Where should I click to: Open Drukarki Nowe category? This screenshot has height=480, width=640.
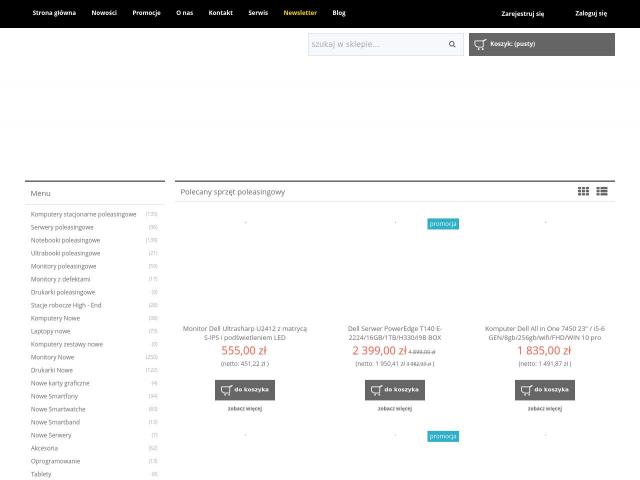pyautogui.click(x=51, y=370)
